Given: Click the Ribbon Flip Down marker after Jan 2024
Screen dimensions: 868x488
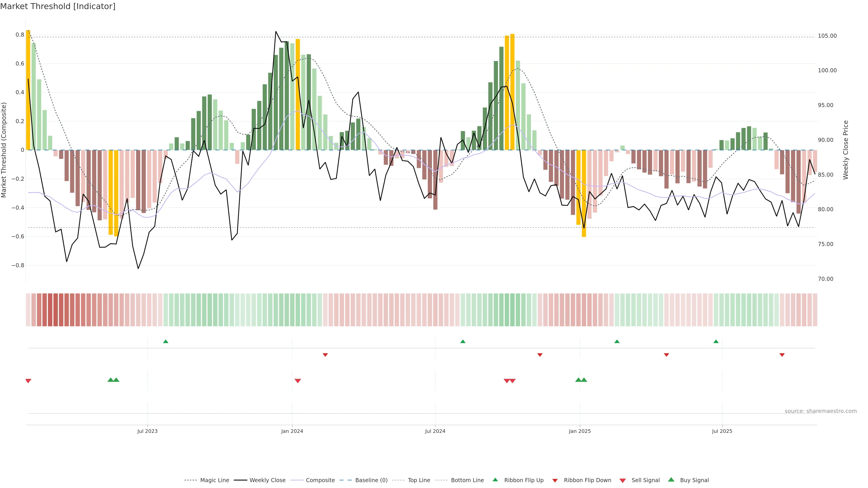Looking at the screenshot, I should tap(325, 355).
